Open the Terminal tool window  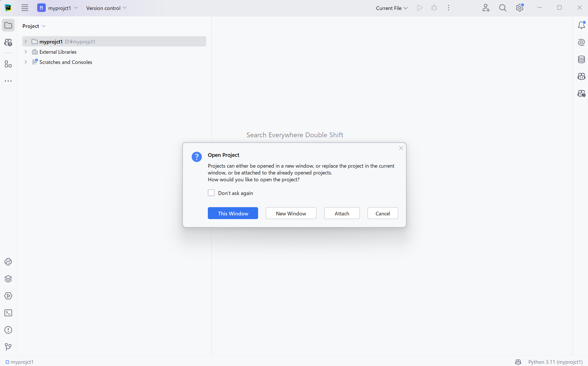click(8, 313)
